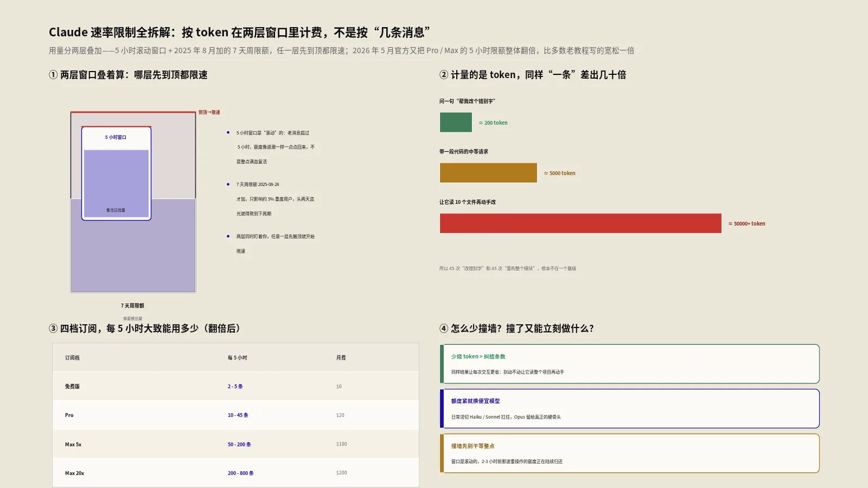Click the red ≈ 50000+ token bar

[580, 223]
